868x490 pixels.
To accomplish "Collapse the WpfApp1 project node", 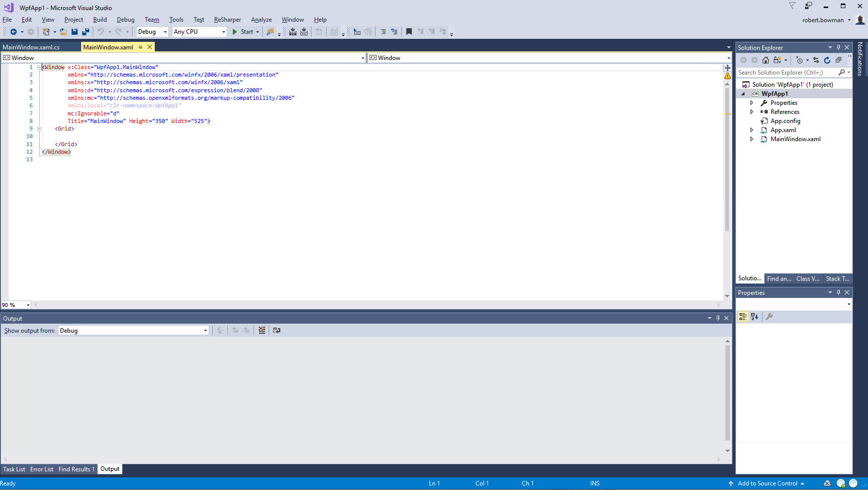I will coord(743,94).
